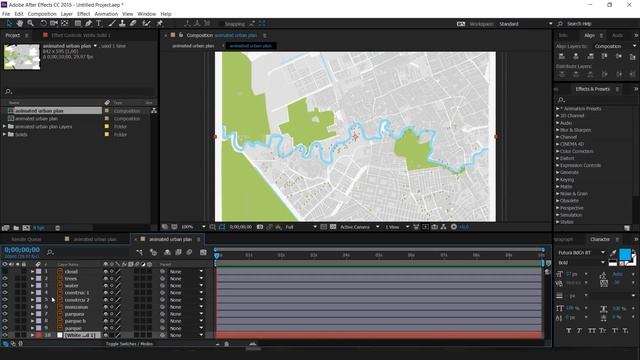640x360 pixels.
Task: Expand the Solids folder in Project panel
Action: pos(4,134)
